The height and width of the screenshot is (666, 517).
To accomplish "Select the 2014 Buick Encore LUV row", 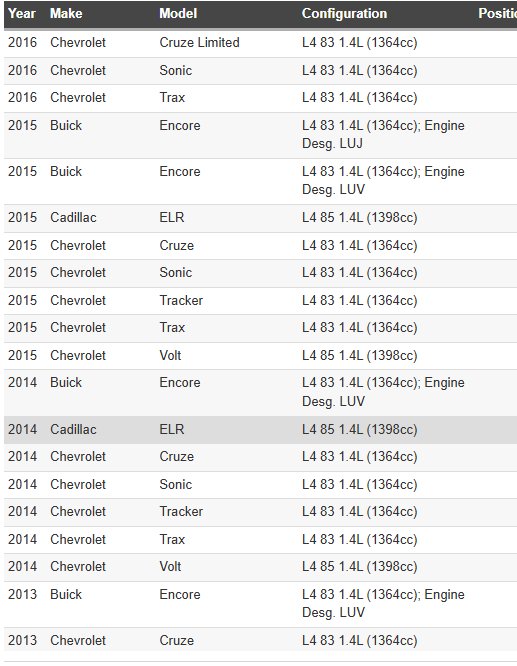I will 260,392.
